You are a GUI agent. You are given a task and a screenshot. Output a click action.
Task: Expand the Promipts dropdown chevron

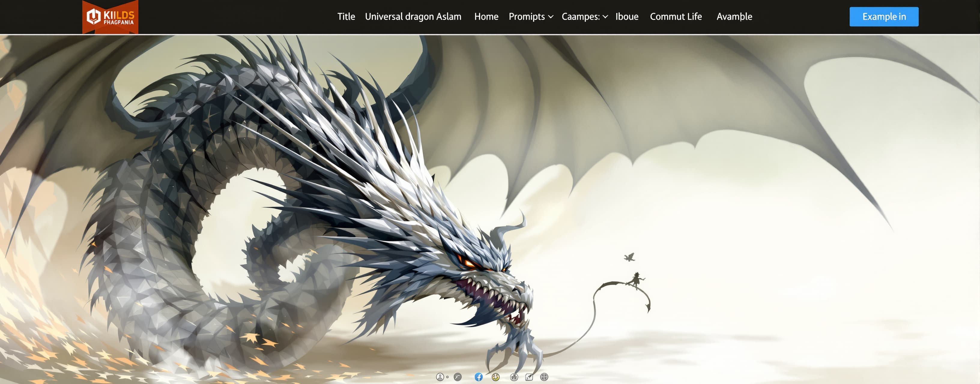(550, 17)
